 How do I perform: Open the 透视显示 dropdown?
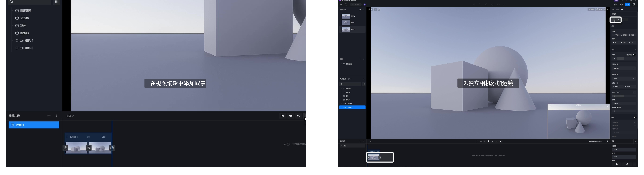[x=624, y=68]
